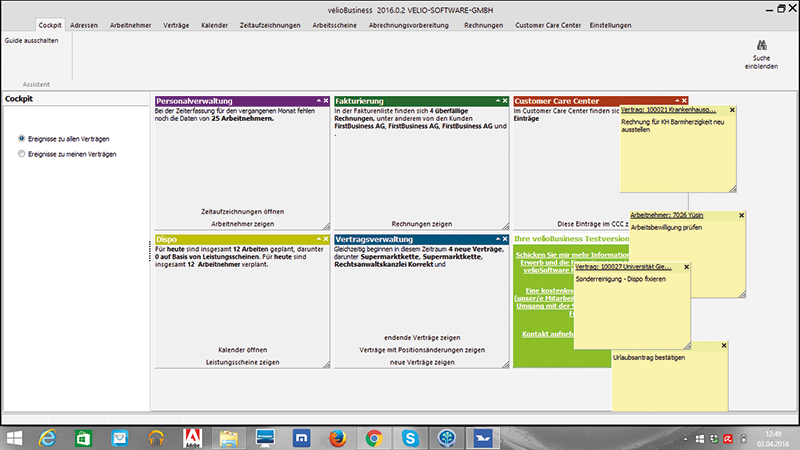The image size is (800, 450).
Task: Collapse the Dispo panel with arrow icon
Action: click(x=318, y=239)
